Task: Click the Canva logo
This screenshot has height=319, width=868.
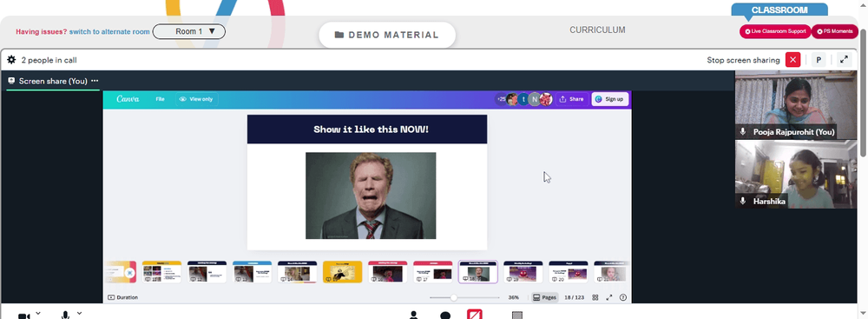Action: [x=128, y=99]
